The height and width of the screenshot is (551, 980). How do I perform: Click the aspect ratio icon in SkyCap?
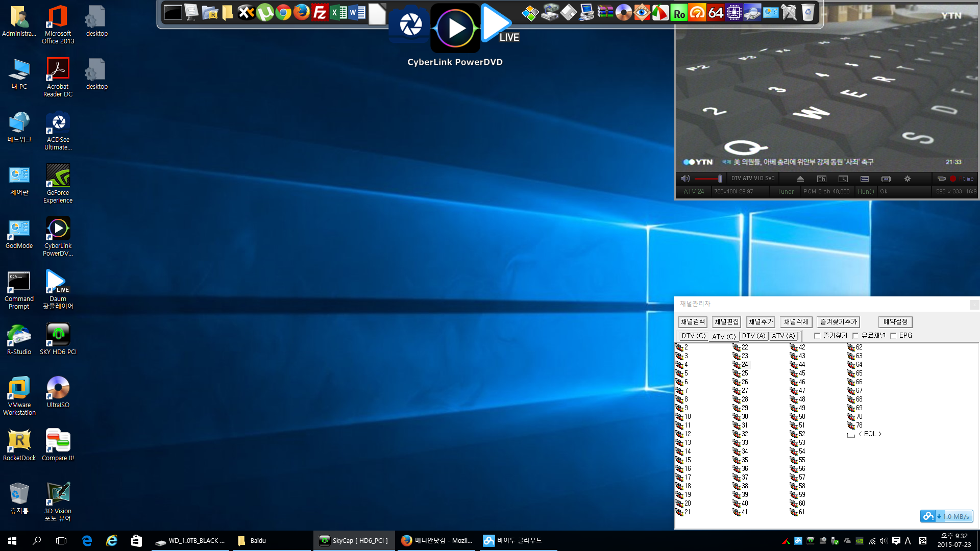(x=886, y=179)
